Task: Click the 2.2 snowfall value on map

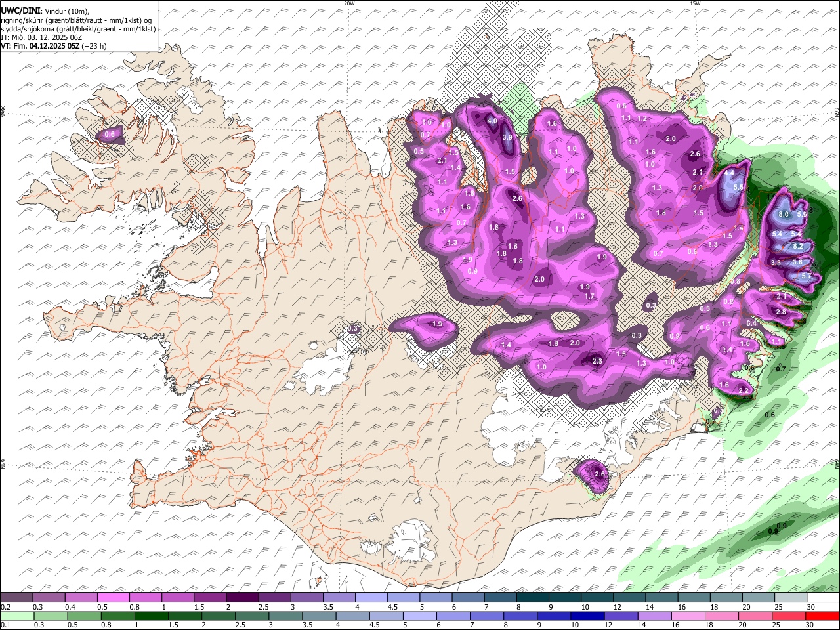Action: (x=744, y=390)
